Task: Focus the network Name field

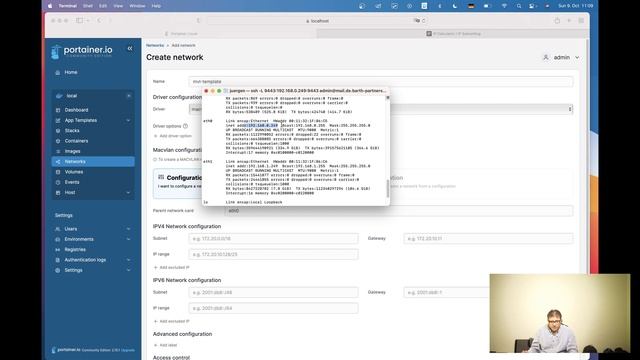Action: coord(381,82)
